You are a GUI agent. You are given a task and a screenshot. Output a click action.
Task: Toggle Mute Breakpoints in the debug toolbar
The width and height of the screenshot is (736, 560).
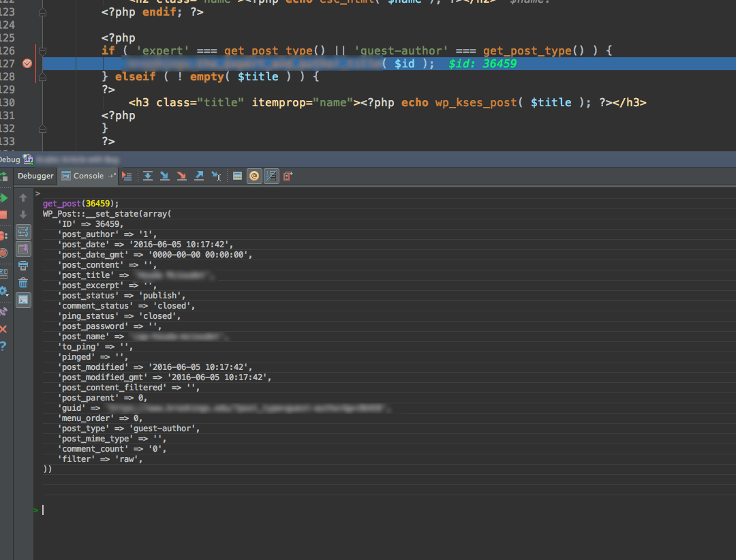pyautogui.click(x=4, y=253)
